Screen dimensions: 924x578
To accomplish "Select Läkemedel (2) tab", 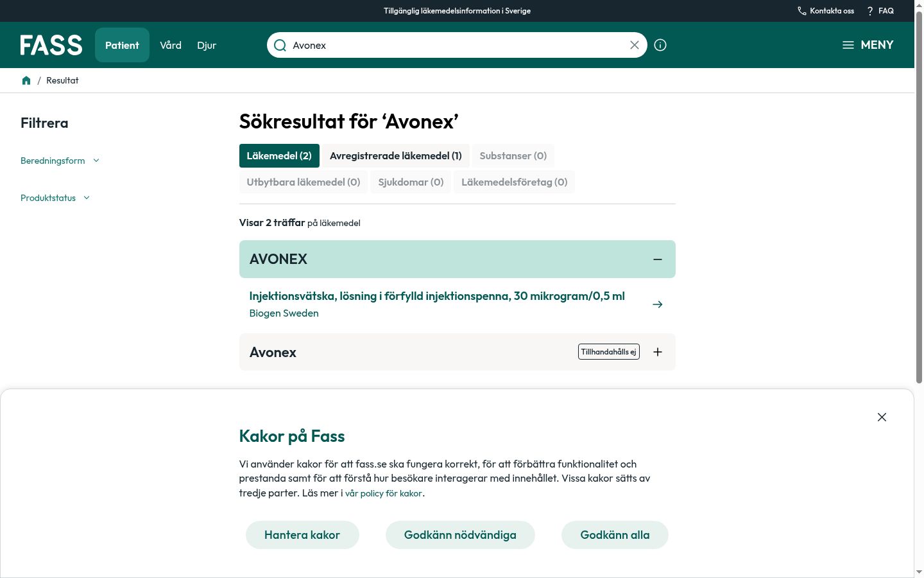I will click(x=279, y=156).
